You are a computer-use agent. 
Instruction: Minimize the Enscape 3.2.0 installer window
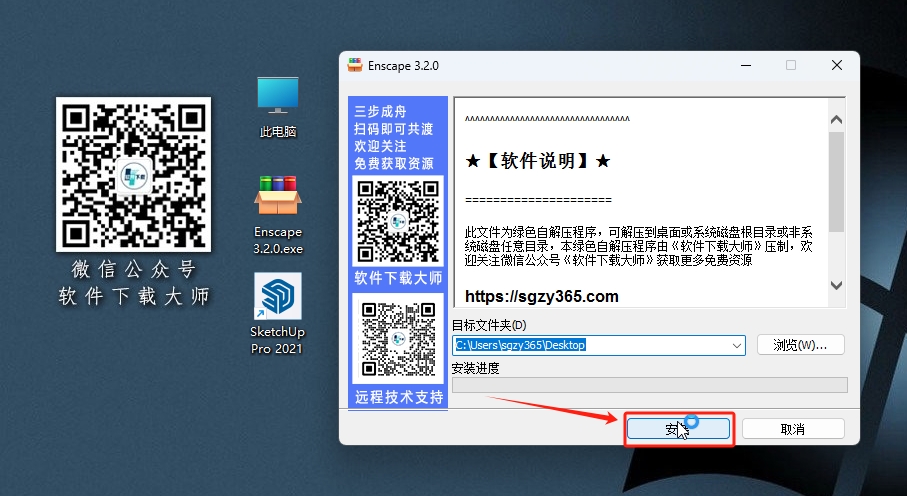[746, 65]
